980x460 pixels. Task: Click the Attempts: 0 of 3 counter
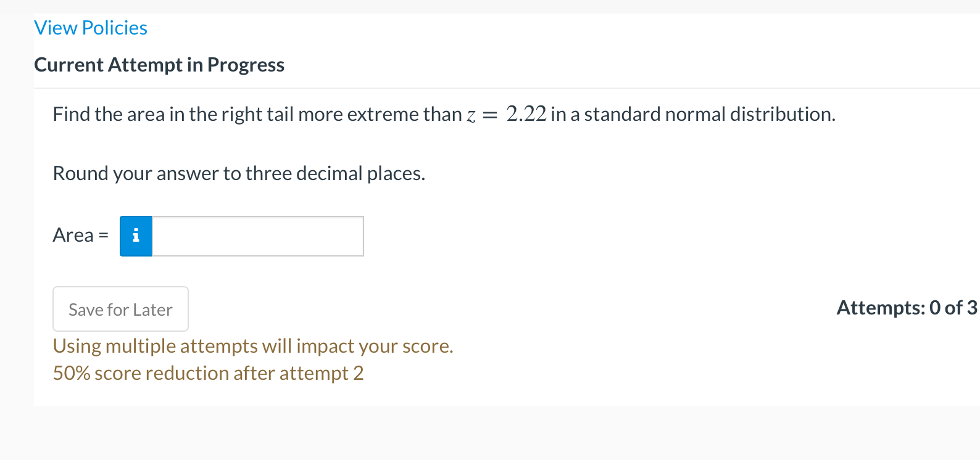pos(906,308)
